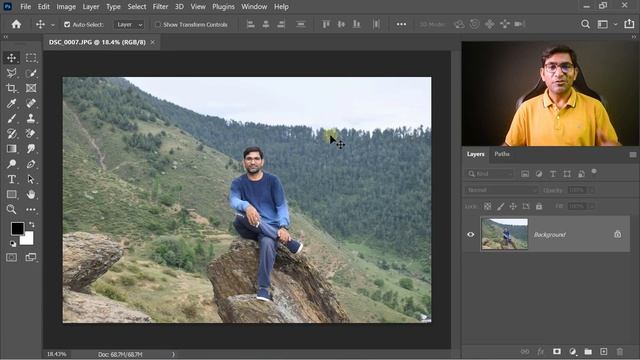Select the Path Selection tool
This screenshot has width=640, height=360.
(31, 179)
